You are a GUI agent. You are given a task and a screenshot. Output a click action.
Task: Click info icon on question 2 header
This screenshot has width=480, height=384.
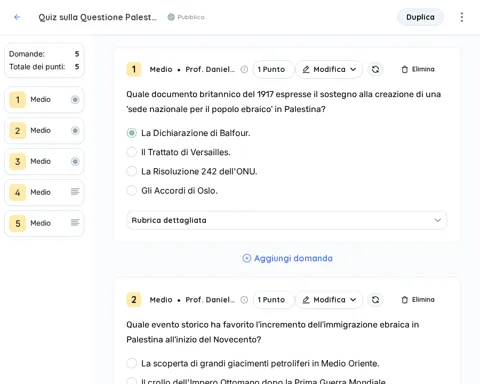click(244, 300)
